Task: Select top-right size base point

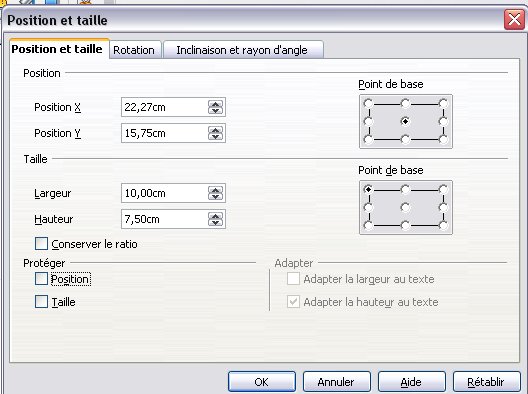Action: 443,189
